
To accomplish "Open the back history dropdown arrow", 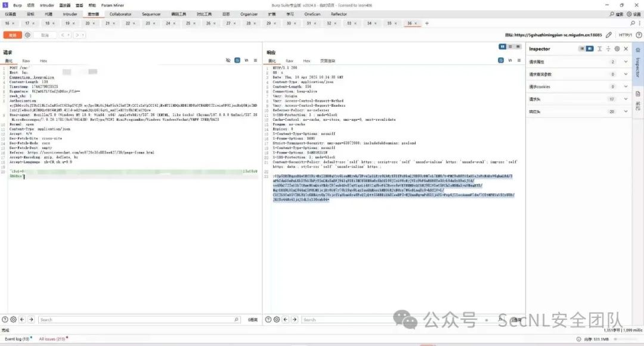I will [69, 35].
